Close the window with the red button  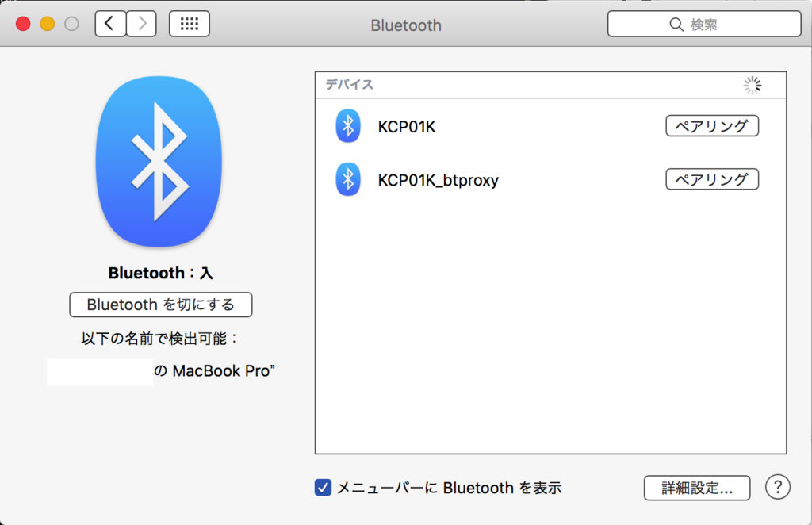(23, 24)
